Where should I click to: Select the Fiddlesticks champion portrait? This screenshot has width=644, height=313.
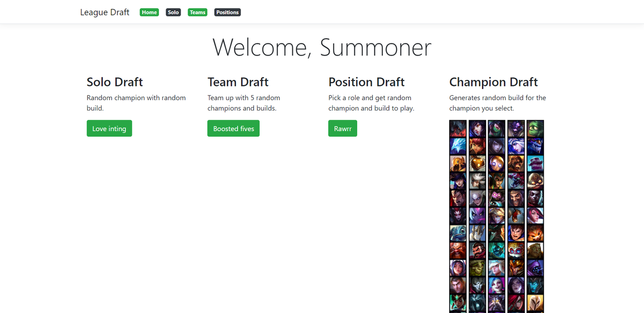(516, 216)
